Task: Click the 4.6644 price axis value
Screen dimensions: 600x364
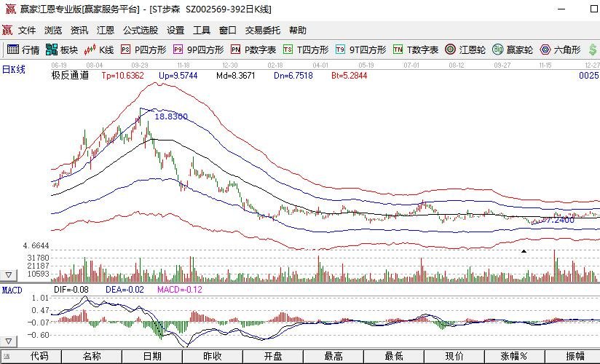Action: 36,245
